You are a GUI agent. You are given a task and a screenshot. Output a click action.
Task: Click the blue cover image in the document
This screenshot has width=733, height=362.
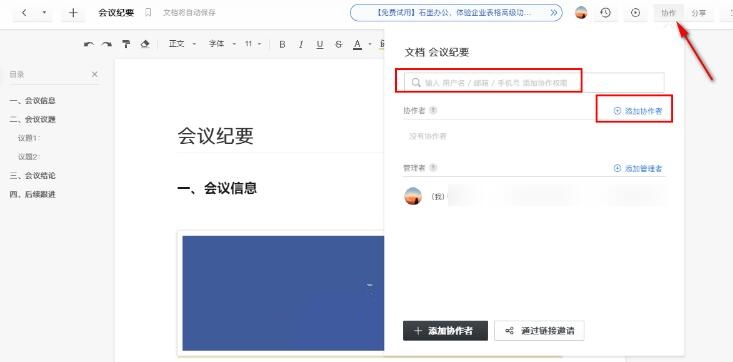(x=283, y=293)
